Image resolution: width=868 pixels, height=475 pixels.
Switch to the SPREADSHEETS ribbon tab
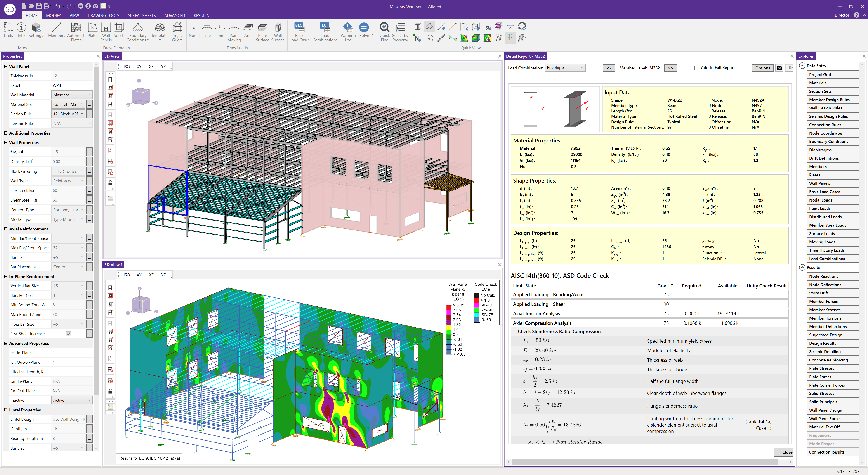tap(142, 16)
